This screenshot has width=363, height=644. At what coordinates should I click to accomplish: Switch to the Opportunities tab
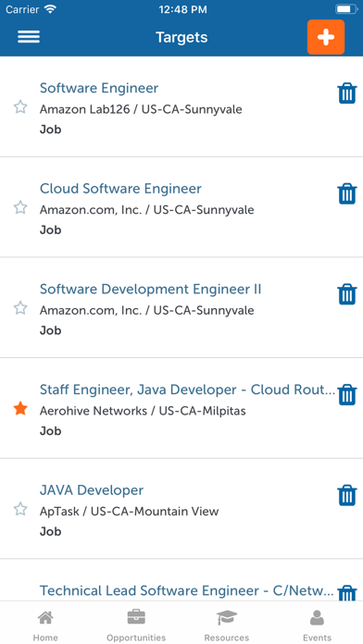136,625
